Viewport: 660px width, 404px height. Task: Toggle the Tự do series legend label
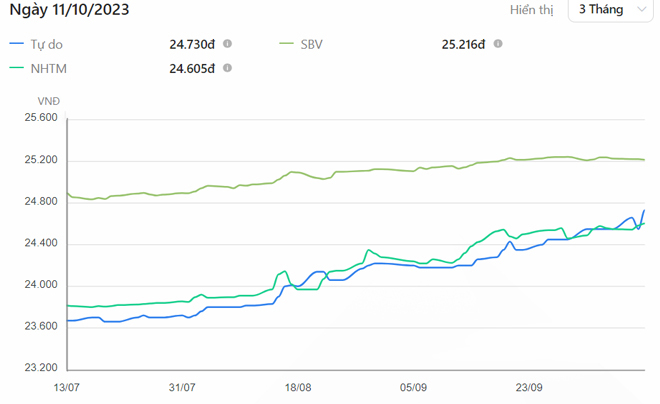(x=45, y=44)
